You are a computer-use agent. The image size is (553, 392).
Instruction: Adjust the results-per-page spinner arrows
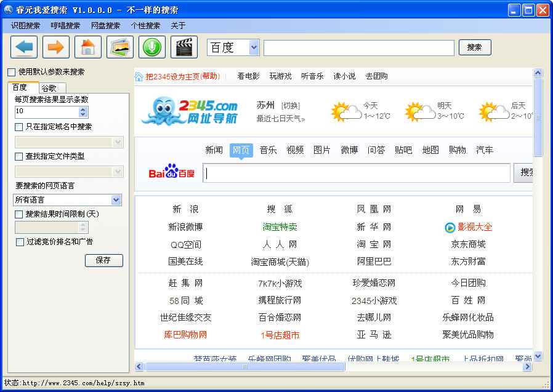pyautogui.click(x=83, y=112)
